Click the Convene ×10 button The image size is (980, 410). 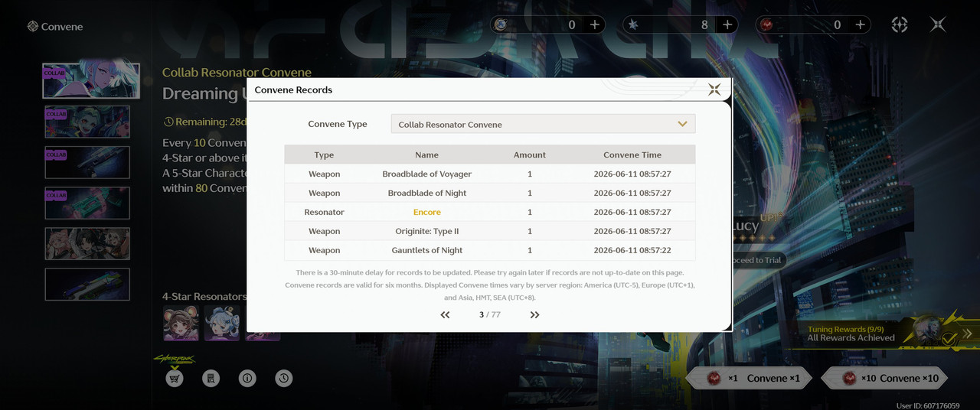coord(884,378)
